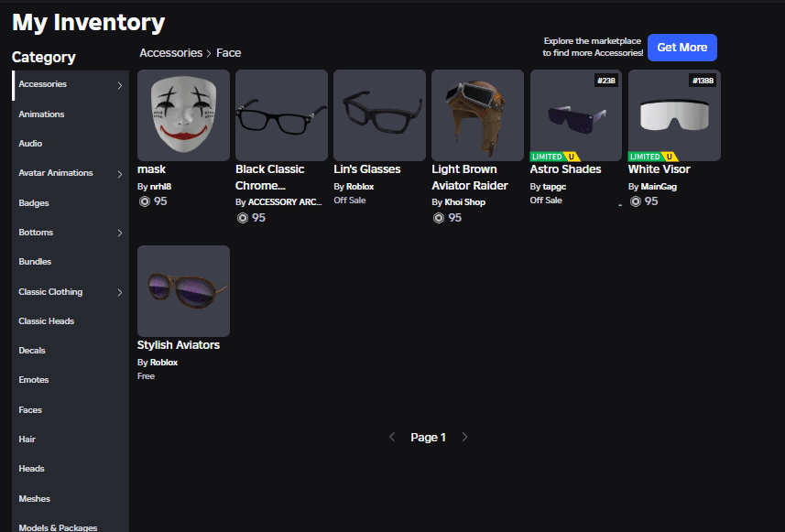Click the Robux icon under Light Brown Aviator Raider
The height and width of the screenshot is (532, 785).
[439, 218]
